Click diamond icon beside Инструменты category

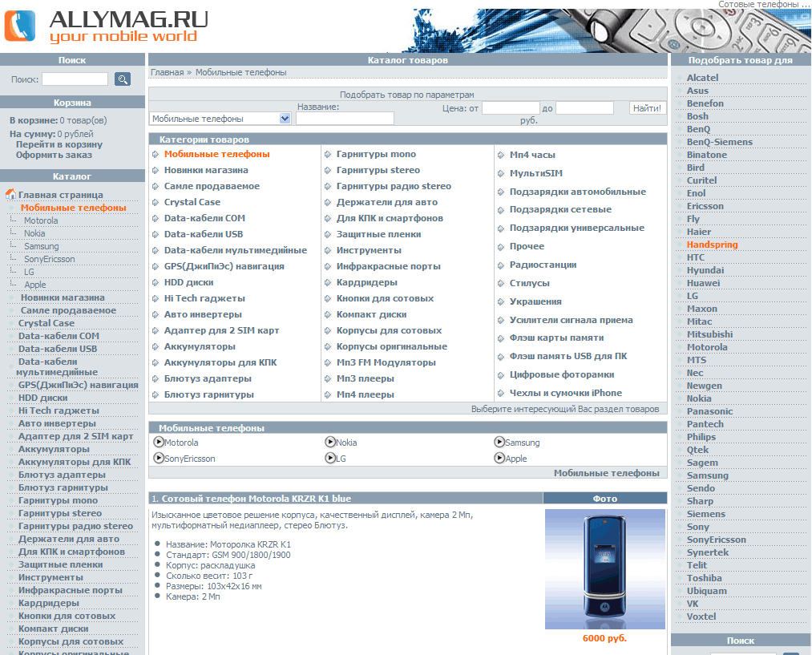click(328, 251)
